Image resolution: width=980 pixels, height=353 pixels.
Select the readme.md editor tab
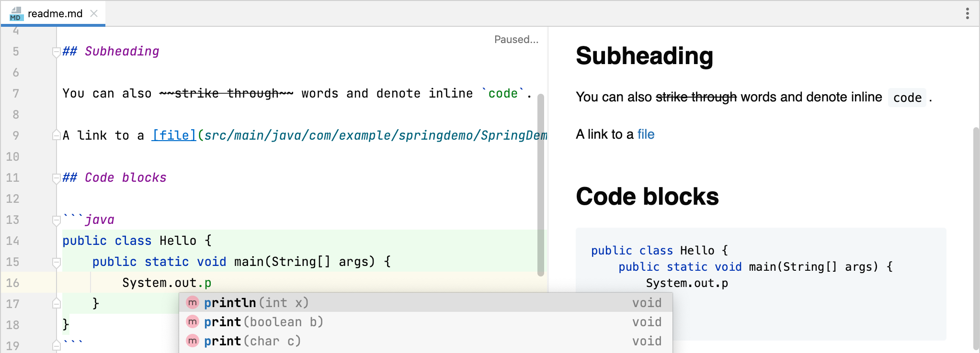(x=53, y=13)
